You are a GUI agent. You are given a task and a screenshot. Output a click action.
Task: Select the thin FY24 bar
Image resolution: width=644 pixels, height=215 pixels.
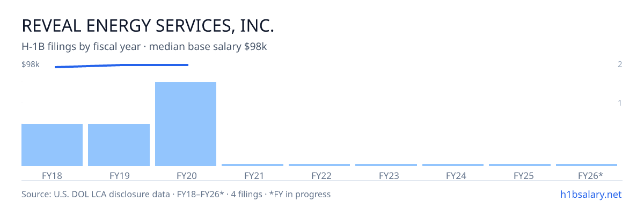click(453, 165)
